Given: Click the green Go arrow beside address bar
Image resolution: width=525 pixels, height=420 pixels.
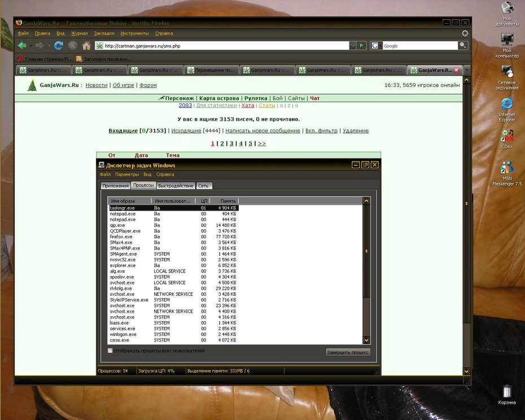Looking at the screenshot, I should click(361, 46).
